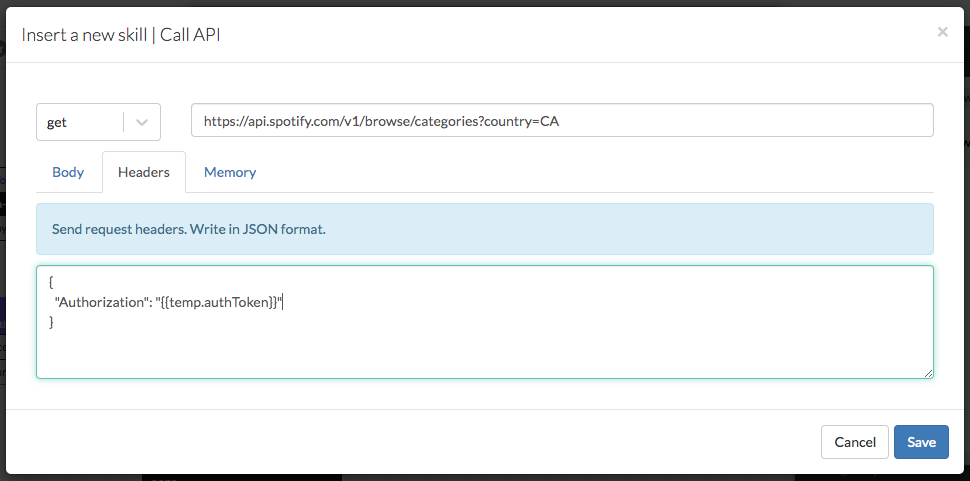Place cursor at the closing curly brace

(51, 322)
